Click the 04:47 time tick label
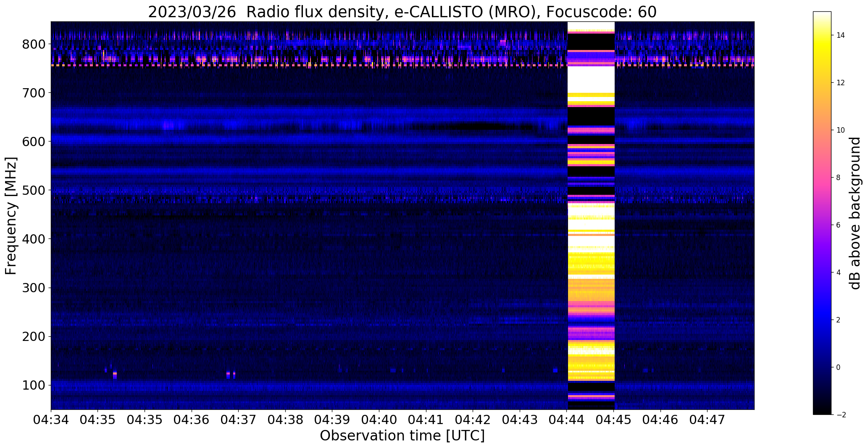 (708, 419)
